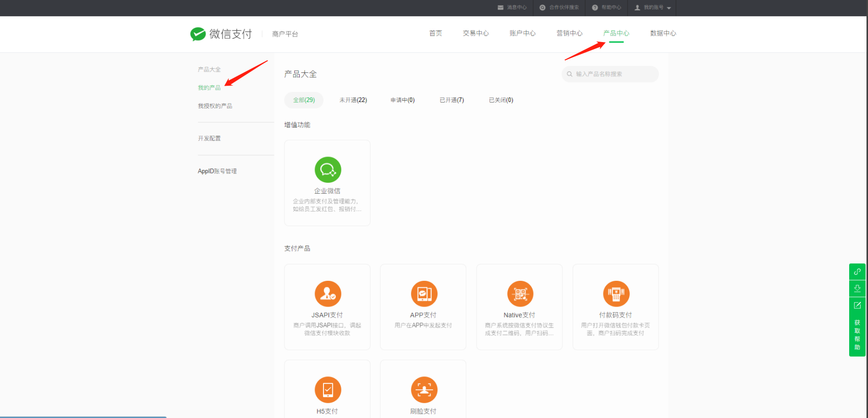Open 交易中心 in the top navigation

(476, 33)
